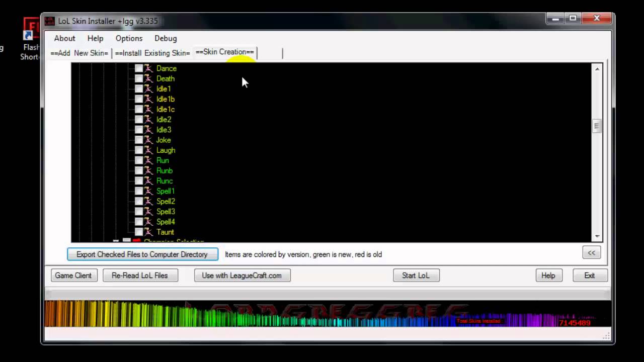Click the Runb tree item label
Image resolution: width=644 pixels, height=362 pixels.
tap(165, 170)
